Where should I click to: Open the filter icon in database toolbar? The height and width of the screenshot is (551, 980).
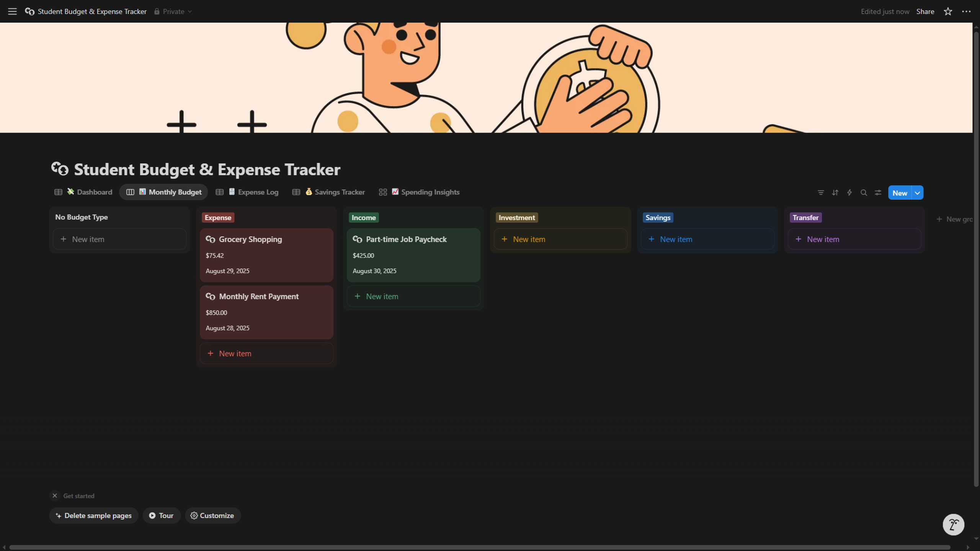tap(821, 193)
